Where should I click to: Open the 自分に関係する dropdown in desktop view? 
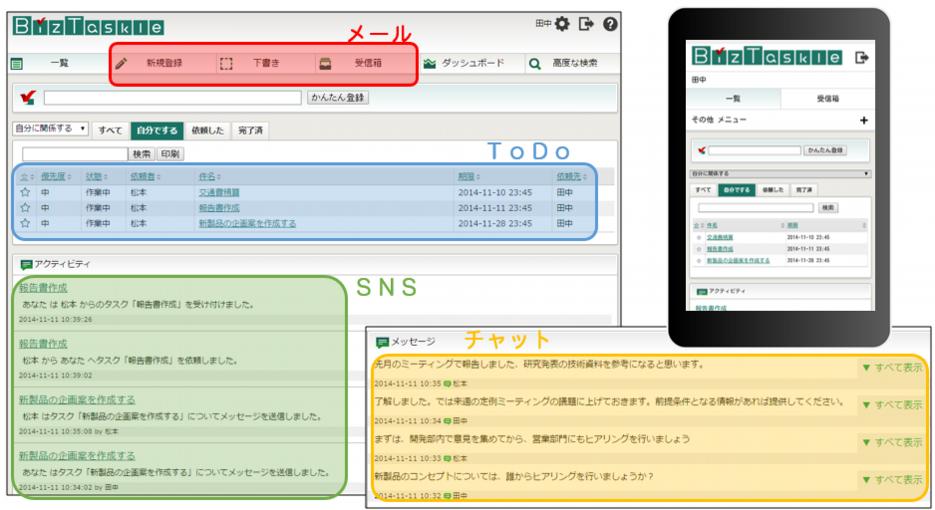49,129
